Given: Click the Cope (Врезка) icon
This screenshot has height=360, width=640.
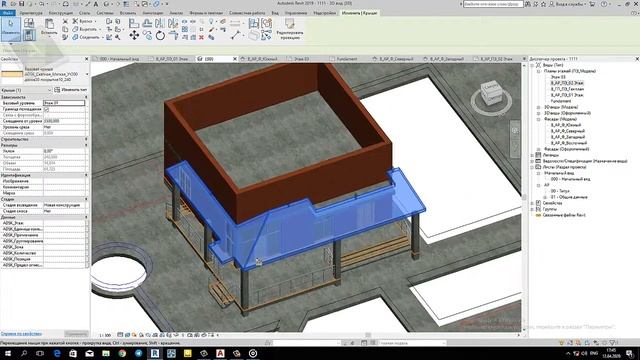Looking at the screenshot, I should pyautogui.click(x=75, y=21).
